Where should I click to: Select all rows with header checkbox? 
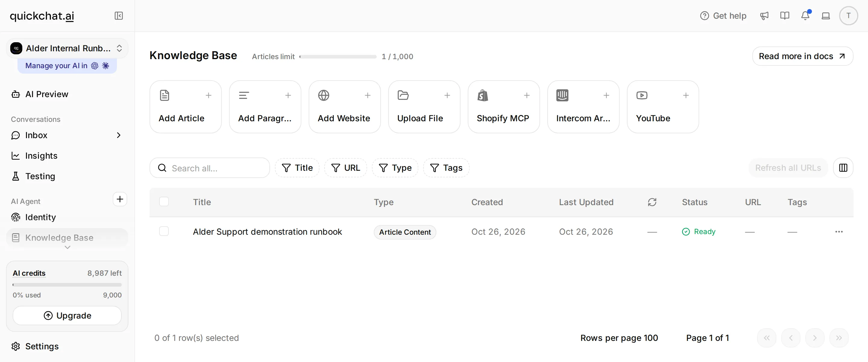click(164, 202)
